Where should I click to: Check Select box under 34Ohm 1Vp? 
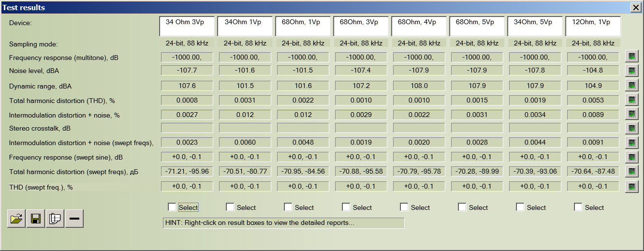[230, 207]
